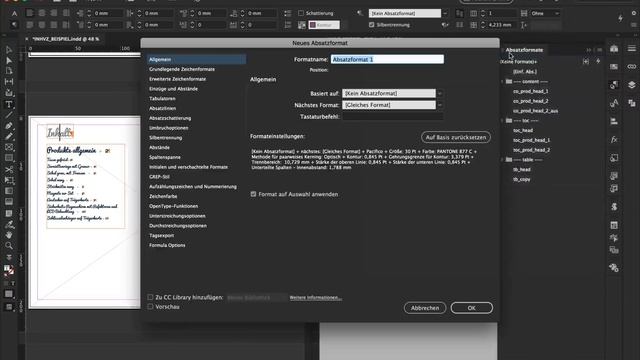
Task: Open the CC Libraries panel icon
Action: [x=614, y=49]
